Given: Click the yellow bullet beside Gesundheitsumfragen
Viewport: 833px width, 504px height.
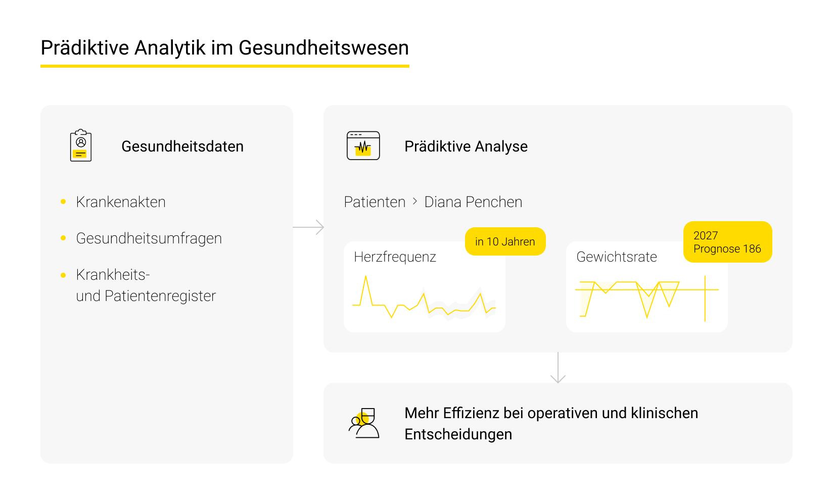Looking at the screenshot, I should click(63, 237).
